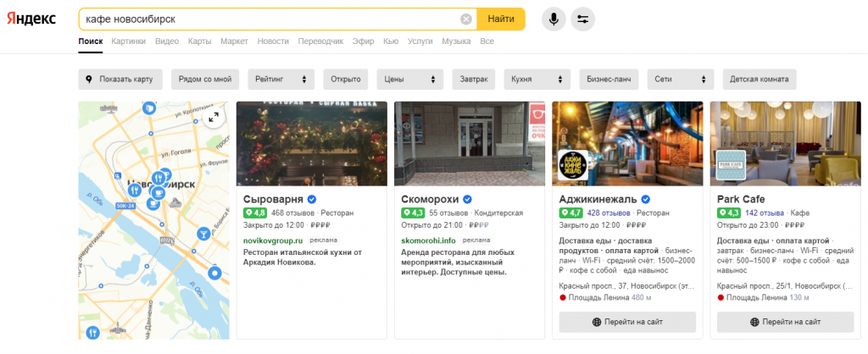Image resolution: width=868 pixels, height=354 pixels.
Task: Click the Найти search button
Action: (x=501, y=19)
